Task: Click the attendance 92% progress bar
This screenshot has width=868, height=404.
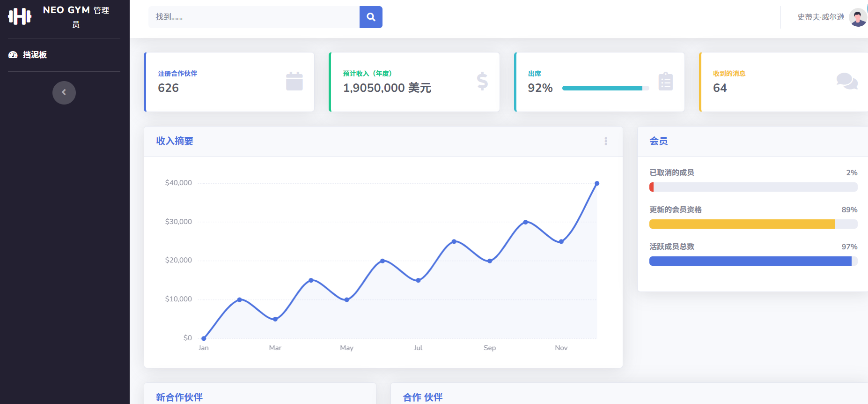Action: pos(605,88)
